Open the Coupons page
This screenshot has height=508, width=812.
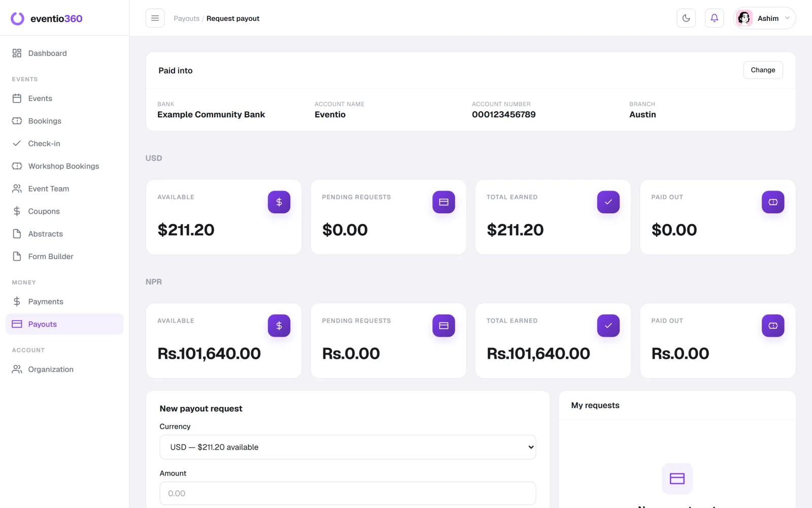(x=64, y=211)
